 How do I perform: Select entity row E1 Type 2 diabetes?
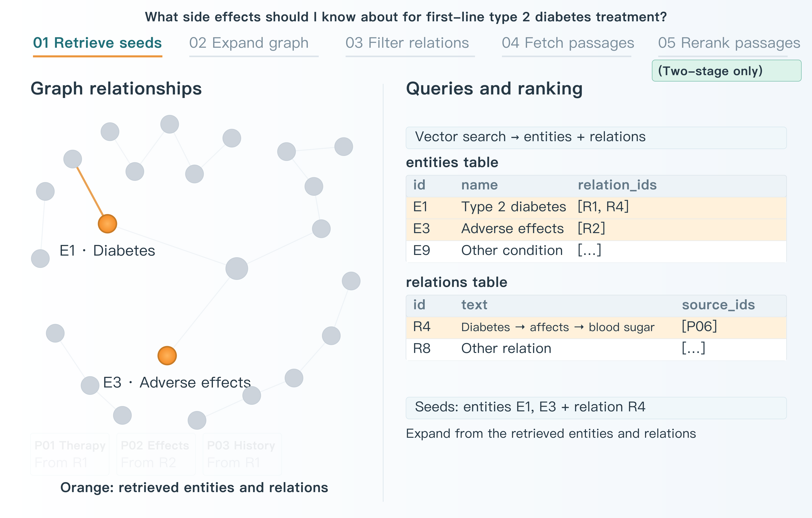click(596, 207)
